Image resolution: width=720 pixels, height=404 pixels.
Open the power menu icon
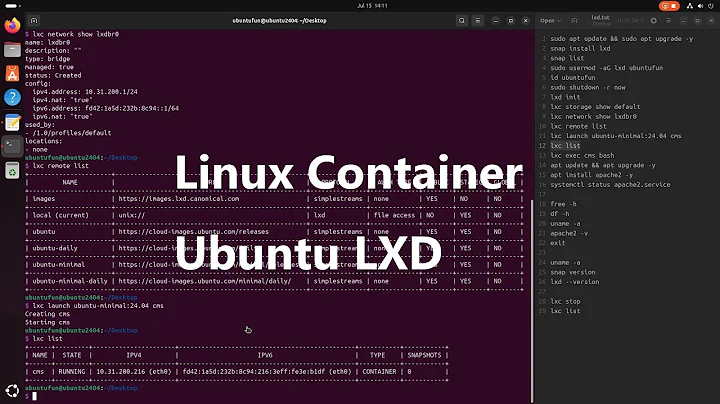pos(711,6)
